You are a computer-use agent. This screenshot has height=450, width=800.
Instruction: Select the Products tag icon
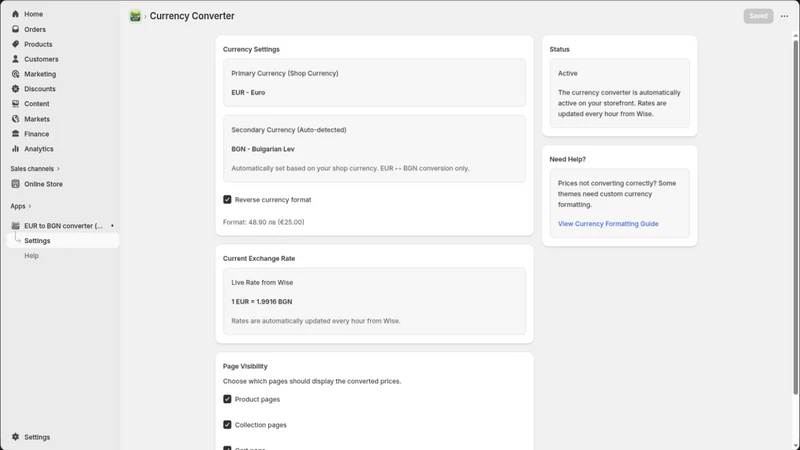click(15, 44)
